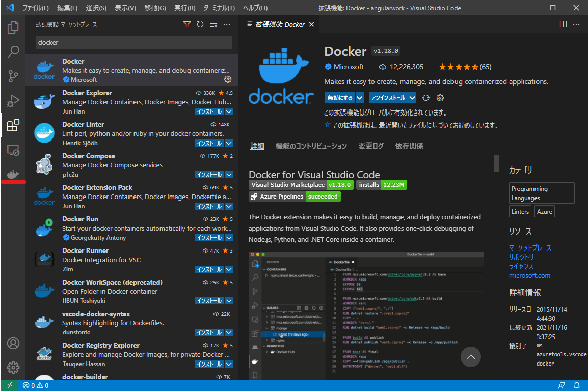The width and height of the screenshot is (588, 391).
Task: Click the アンインストール button
Action: point(388,98)
